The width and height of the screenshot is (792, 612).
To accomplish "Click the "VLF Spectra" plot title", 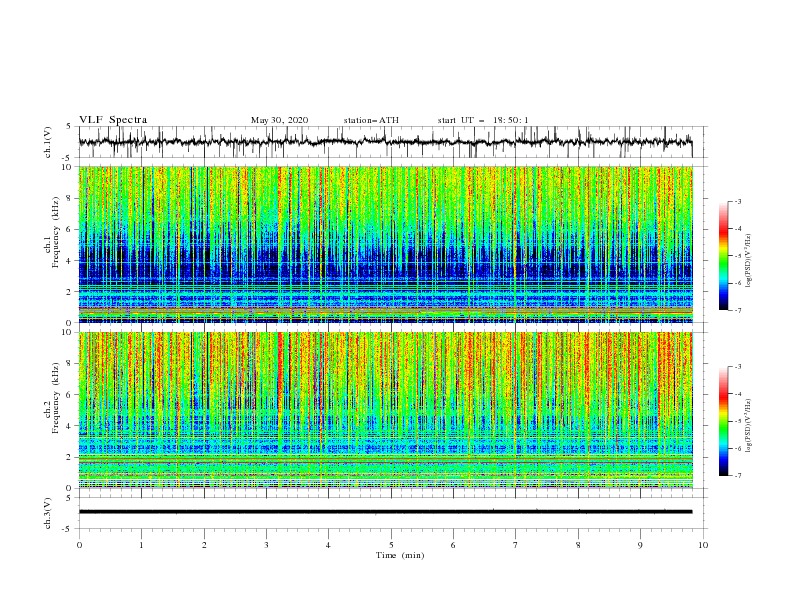I will 113,120.
